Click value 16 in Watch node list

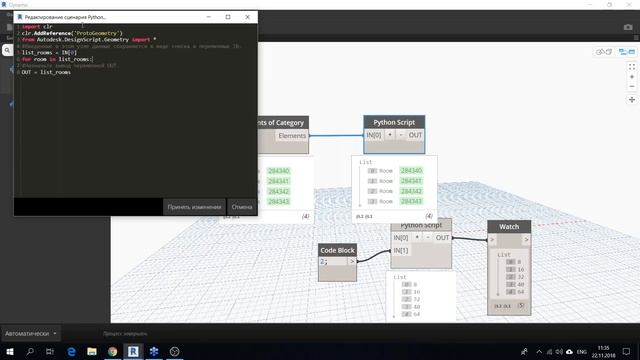[521, 270]
